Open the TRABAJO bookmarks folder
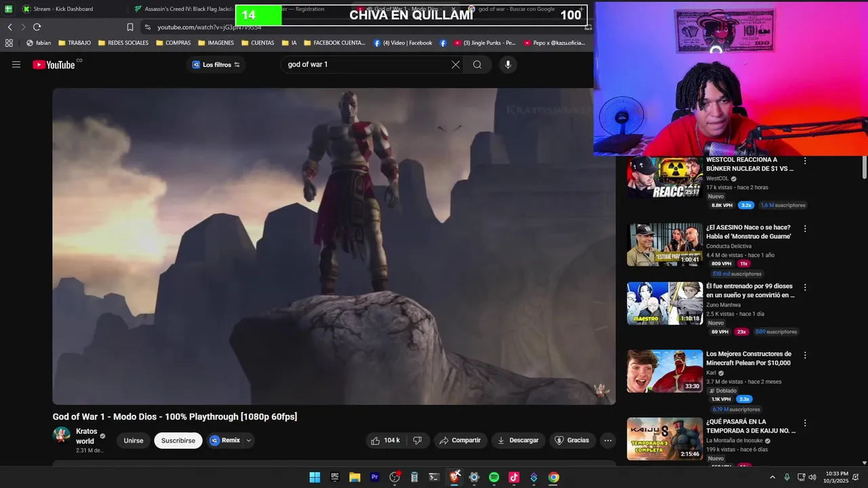Screen dimensions: 868x488 coord(75,43)
